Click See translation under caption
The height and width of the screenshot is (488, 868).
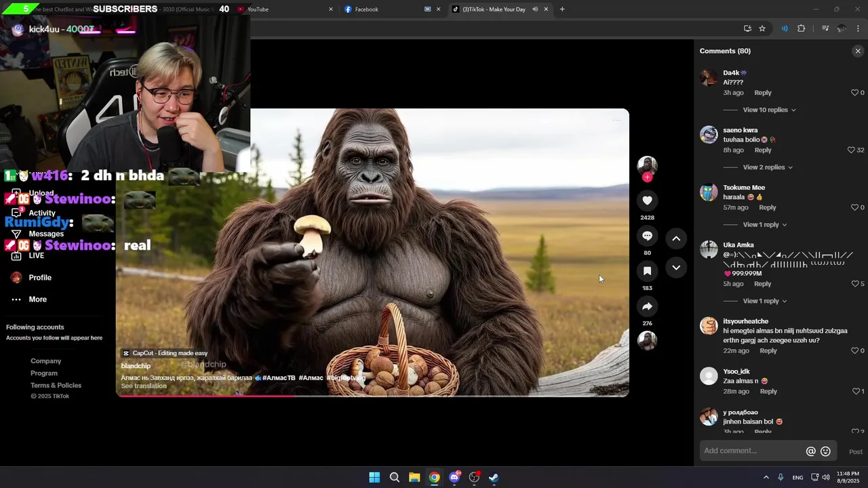(144, 386)
